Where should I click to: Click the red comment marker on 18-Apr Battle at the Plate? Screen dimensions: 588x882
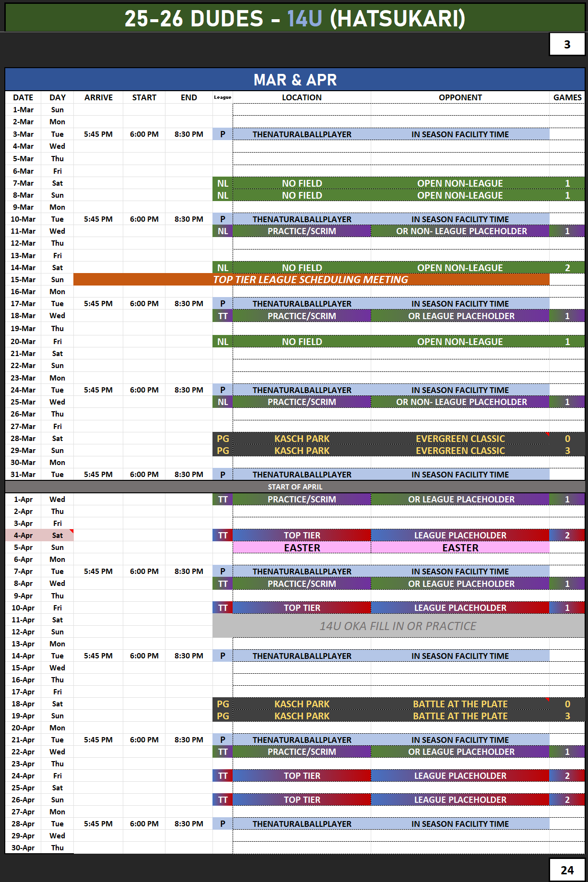(548, 700)
